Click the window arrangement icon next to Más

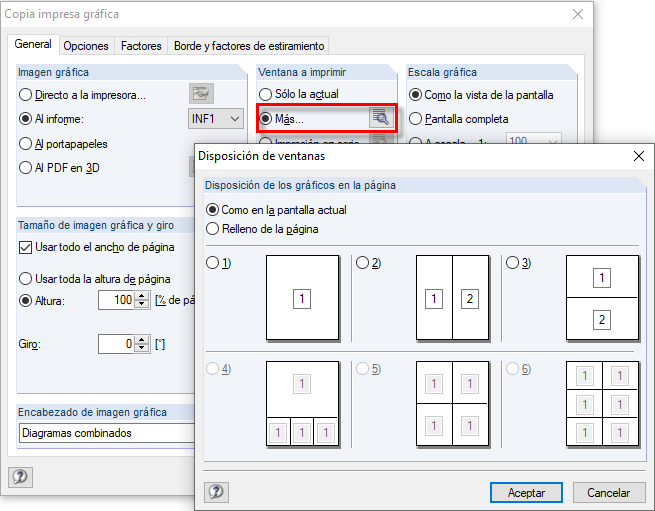[380, 118]
